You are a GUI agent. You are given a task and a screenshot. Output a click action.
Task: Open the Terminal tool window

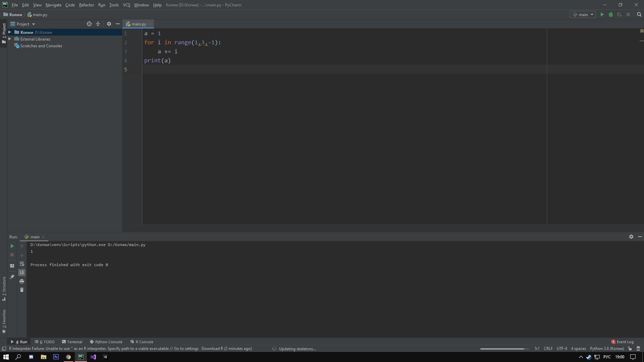(72, 342)
